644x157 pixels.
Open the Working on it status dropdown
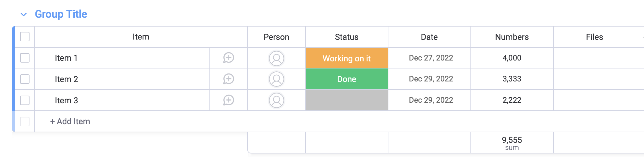[x=347, y=58]
